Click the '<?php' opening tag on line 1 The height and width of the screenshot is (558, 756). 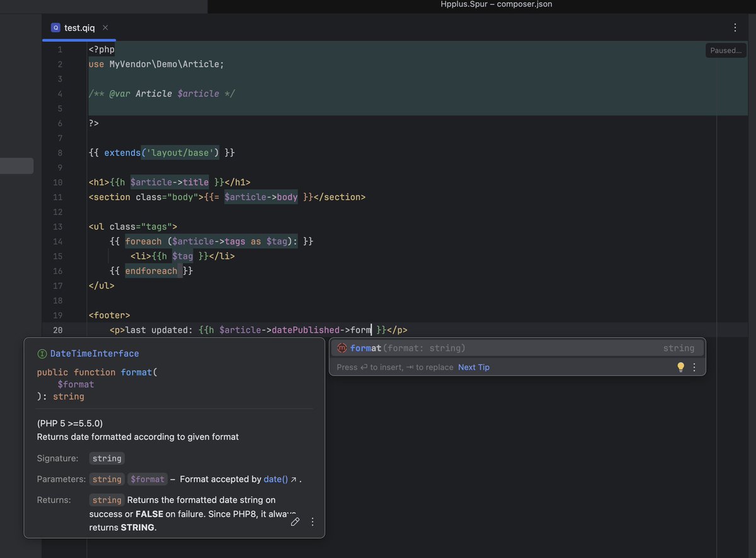tap(102, 49)
